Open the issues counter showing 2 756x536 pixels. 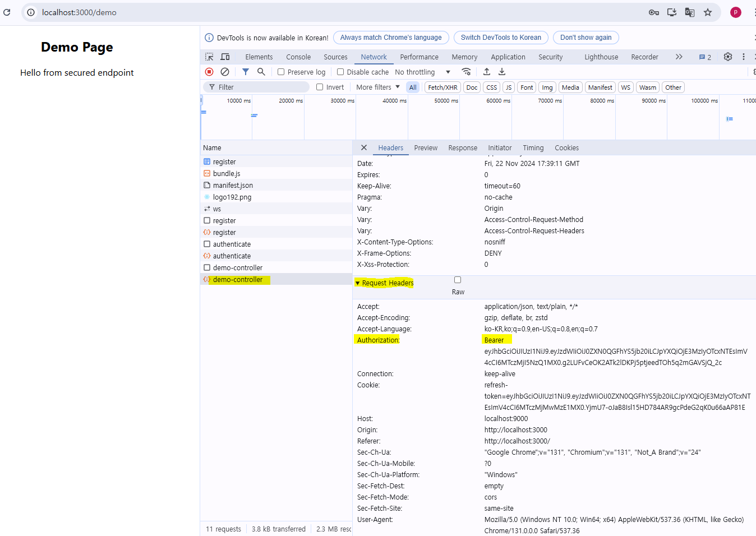pyautogui.click(x=705, y=57)
